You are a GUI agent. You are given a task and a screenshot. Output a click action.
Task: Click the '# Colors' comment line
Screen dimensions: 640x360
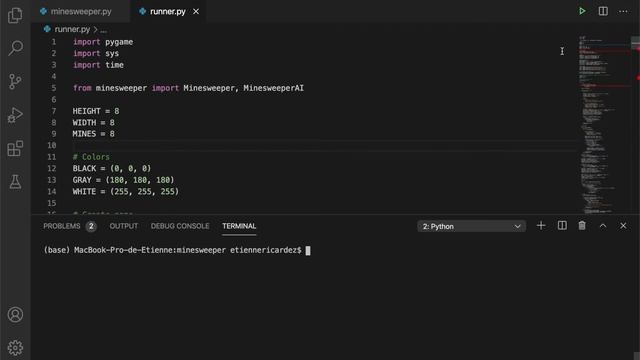click(91, 157)
